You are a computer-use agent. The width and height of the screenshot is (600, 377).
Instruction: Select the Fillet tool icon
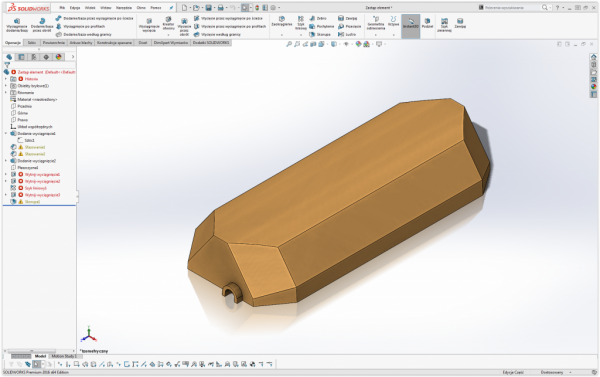click(282, 19)
